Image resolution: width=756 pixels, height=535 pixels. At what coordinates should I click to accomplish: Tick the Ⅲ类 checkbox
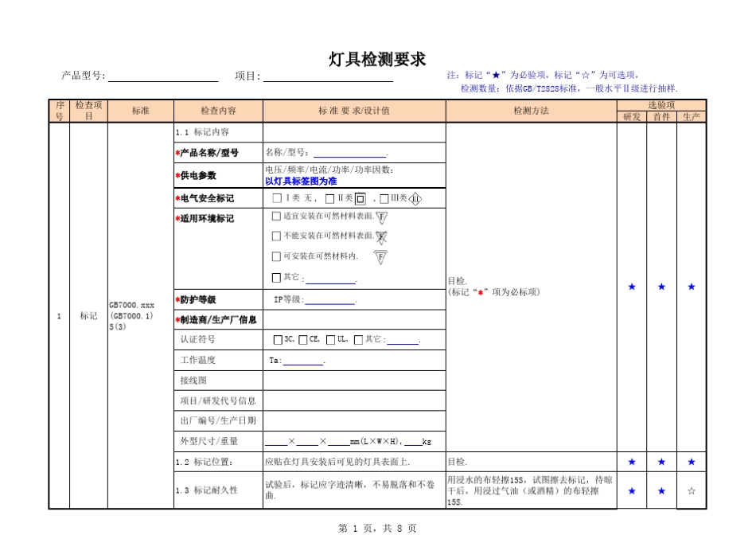pos(384,199)
